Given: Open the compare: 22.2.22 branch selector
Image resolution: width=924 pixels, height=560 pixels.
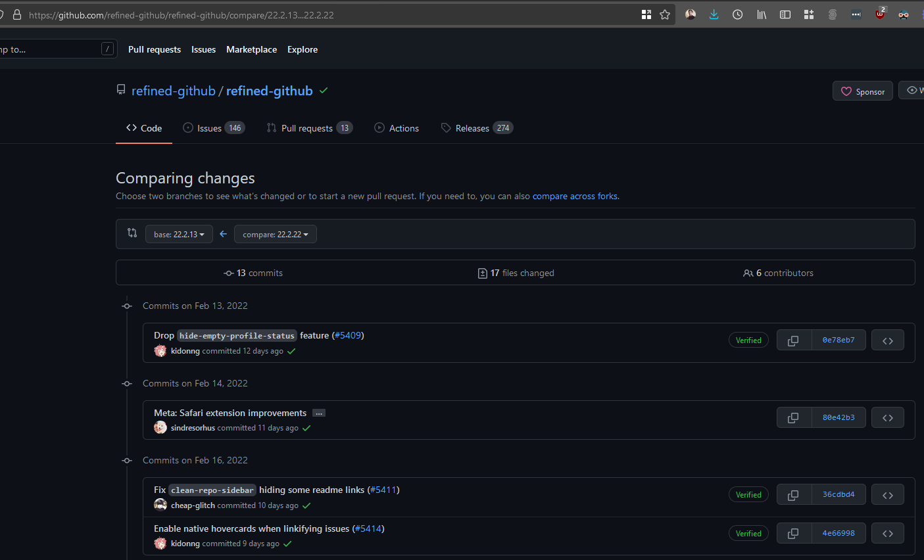Looking at the screenshot, I should tap(275, 234).
